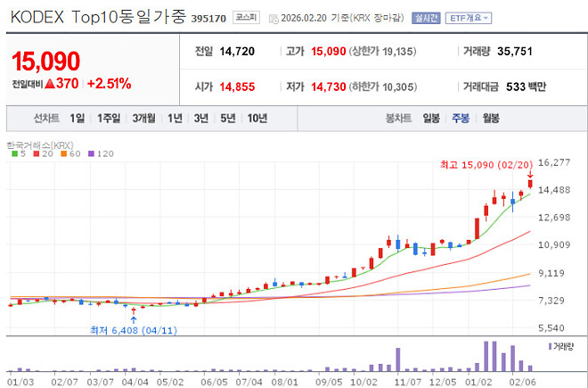Click the KODEX Top10동일가중 title
The image size is (588, 388).
(x=98, y=17)
